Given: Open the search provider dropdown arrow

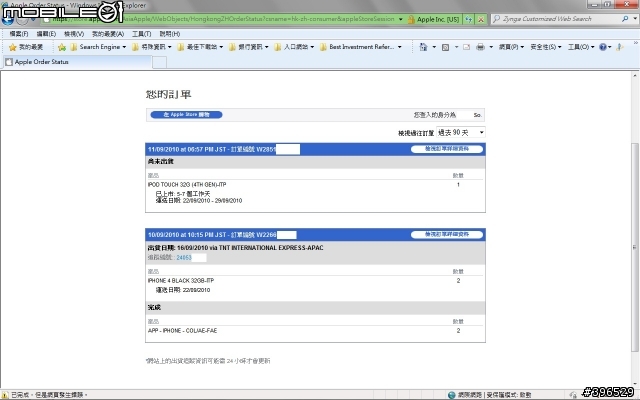Looking at the screenshot, I should click(x=635, y=19).
